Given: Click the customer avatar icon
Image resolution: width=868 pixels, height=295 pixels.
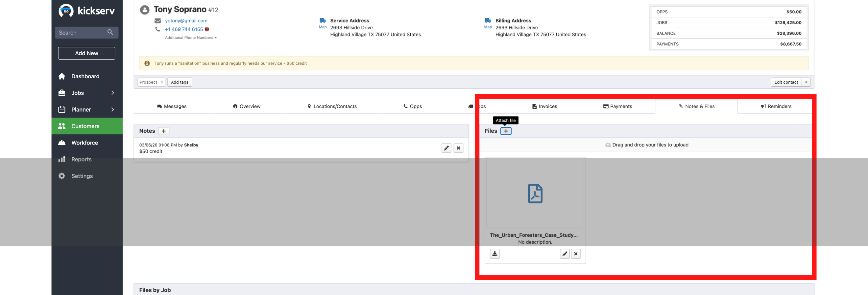Looking at the screenshot, I should pyautogui.click(x=145, y=10).
